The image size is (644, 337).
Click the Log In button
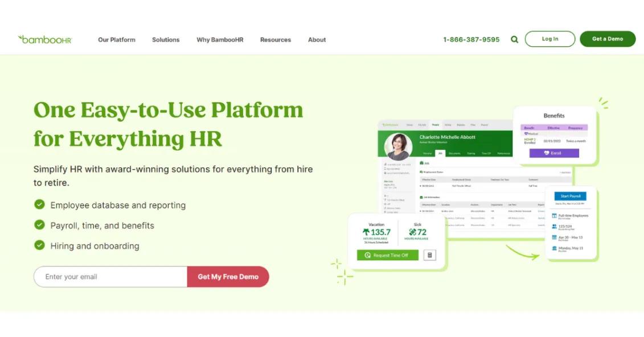coord(550,39)
